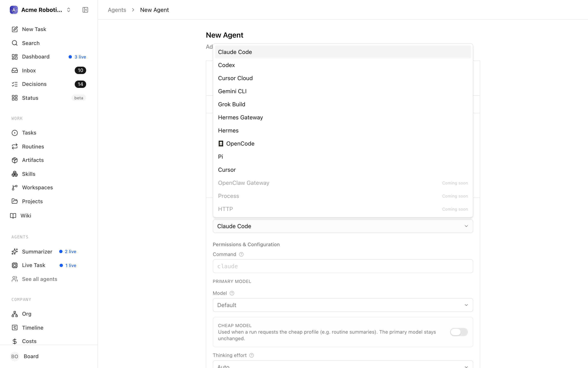The height and width of the screenshot is (368, 588).
Task: Open the company switcher chevrons
Action: 69,10
